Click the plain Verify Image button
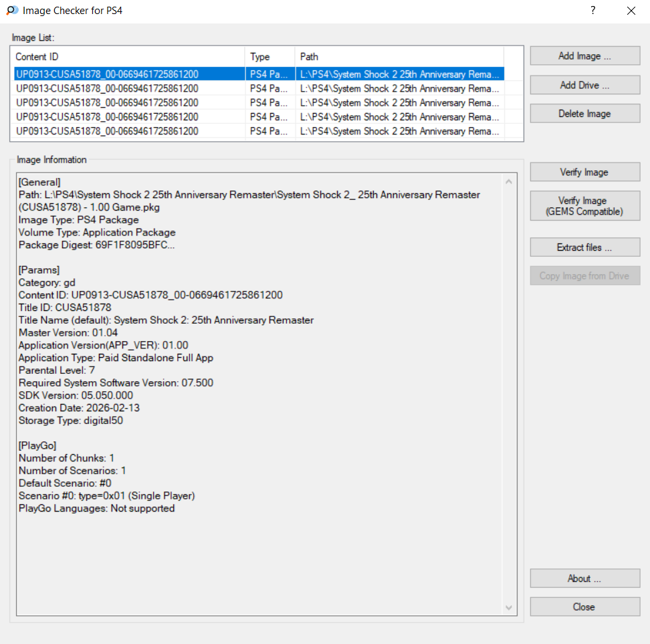The width and height of the screenshot is (650, 644). click(584, 173)
